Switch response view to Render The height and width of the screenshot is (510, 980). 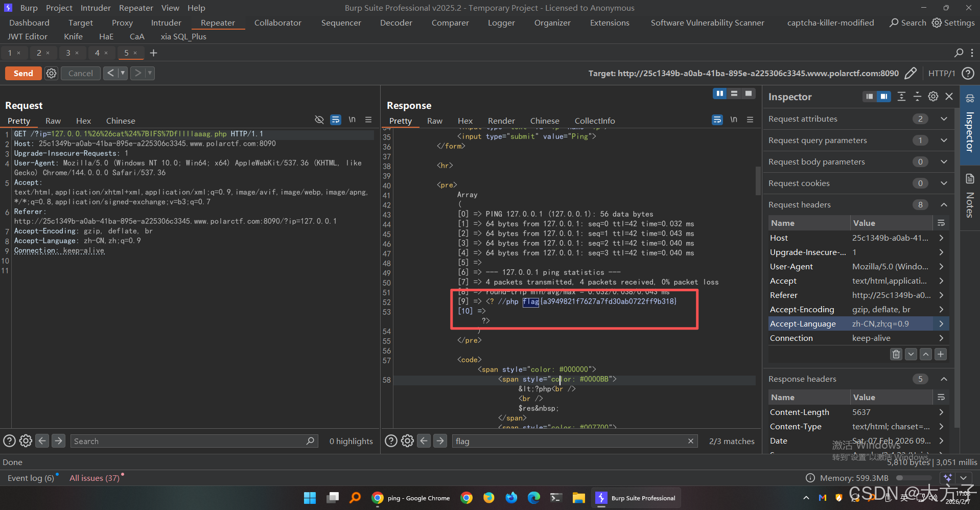pyautogui.click(x=501, y=121)
